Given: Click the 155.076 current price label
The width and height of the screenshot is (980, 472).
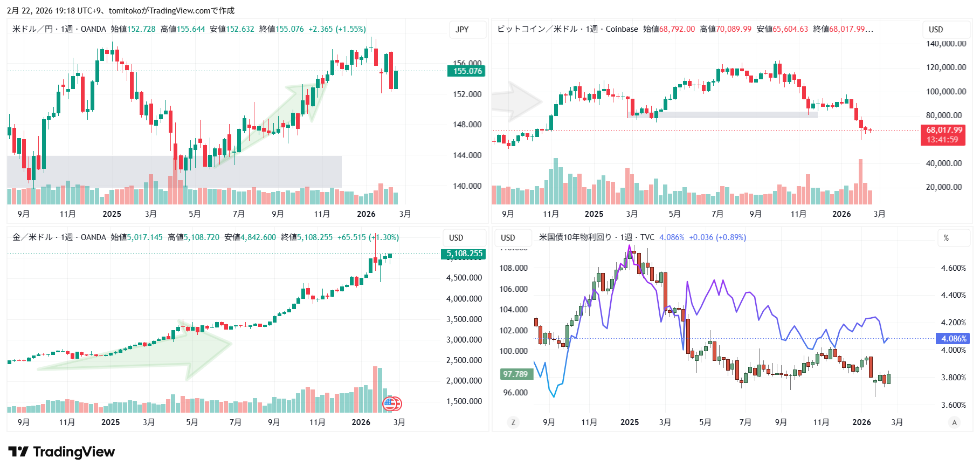Looking at the screenshot, I should (467, 71).
